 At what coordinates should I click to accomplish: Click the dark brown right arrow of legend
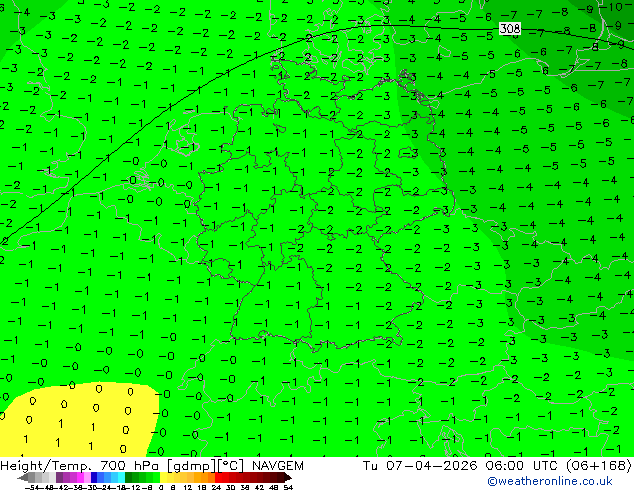288,477
